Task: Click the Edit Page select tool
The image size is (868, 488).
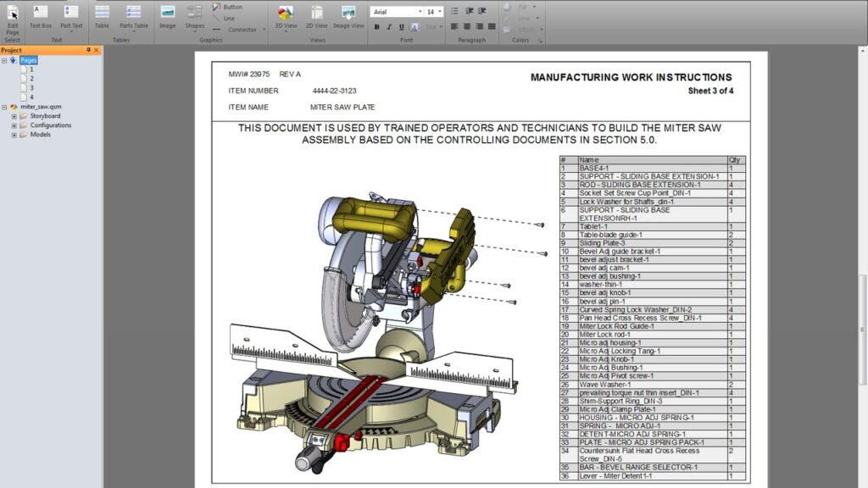Action: pyautogui.click(x=13, y=17)
